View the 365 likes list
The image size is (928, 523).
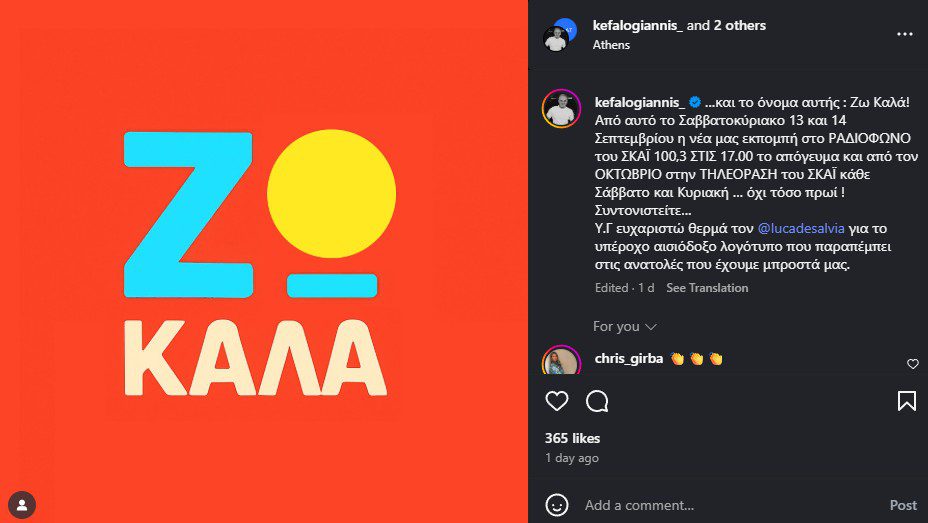coord(572,438)
